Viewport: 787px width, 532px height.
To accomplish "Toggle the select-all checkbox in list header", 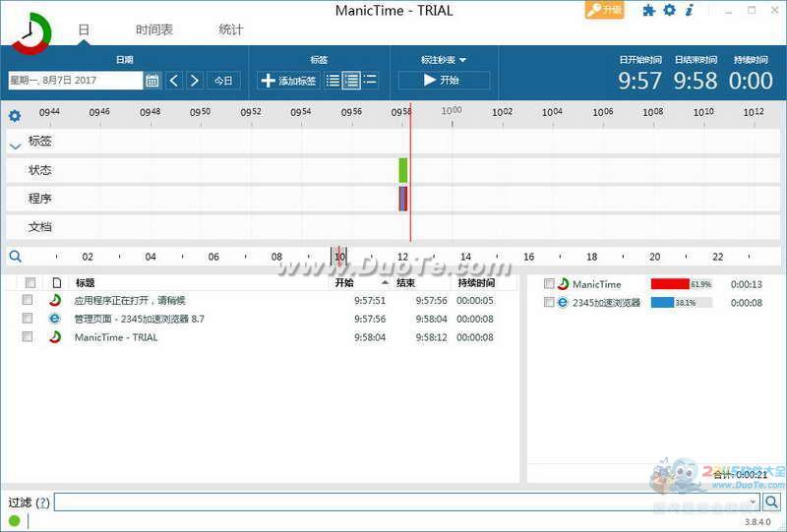I will 30,283.
